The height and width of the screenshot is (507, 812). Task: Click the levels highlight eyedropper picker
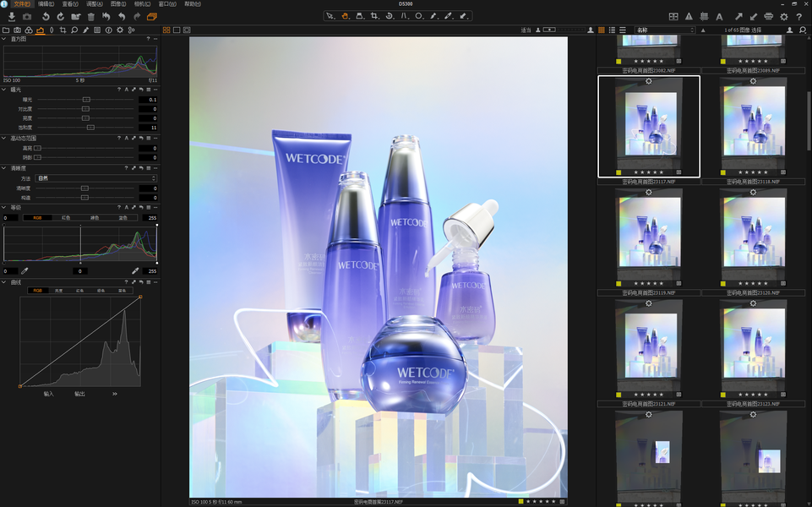pyautogui.click(x=135, y=271)
